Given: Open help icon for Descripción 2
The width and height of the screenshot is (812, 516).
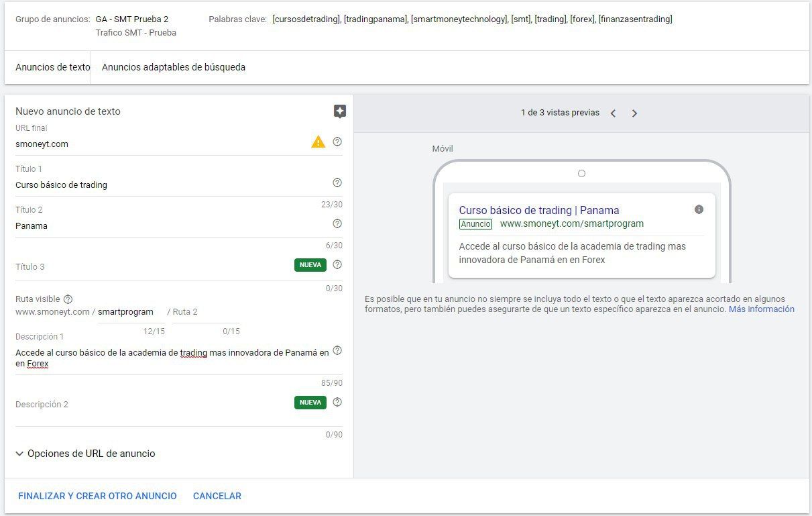Looking at the screenshot, I should pyautogui.click(x=337, y=402).
